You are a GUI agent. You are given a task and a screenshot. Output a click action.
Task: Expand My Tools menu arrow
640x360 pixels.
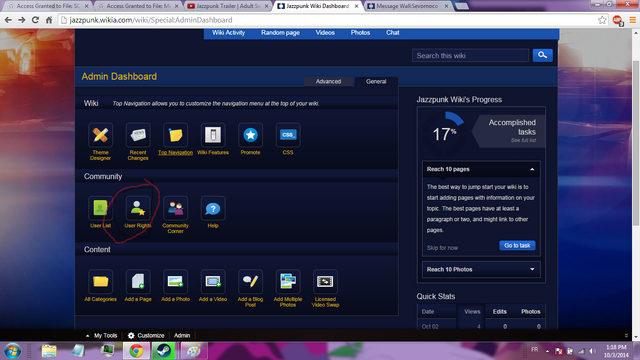click(87, 336)
